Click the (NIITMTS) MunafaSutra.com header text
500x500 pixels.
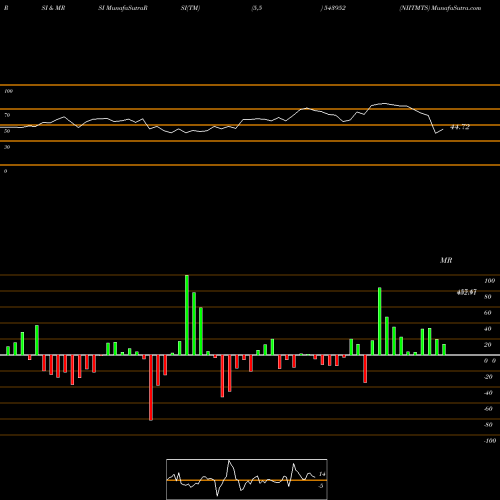(440, 8)
